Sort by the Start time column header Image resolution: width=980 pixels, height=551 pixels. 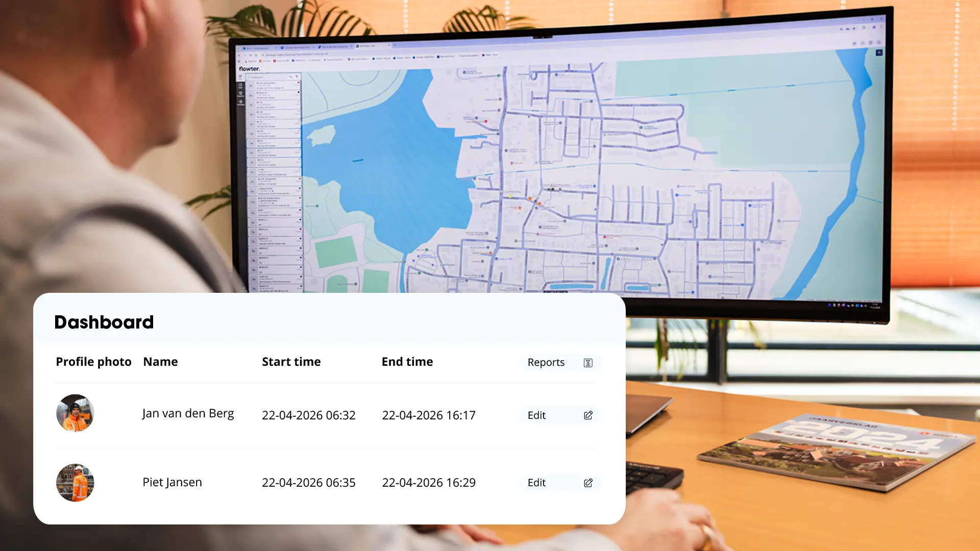tap(291, 362)
